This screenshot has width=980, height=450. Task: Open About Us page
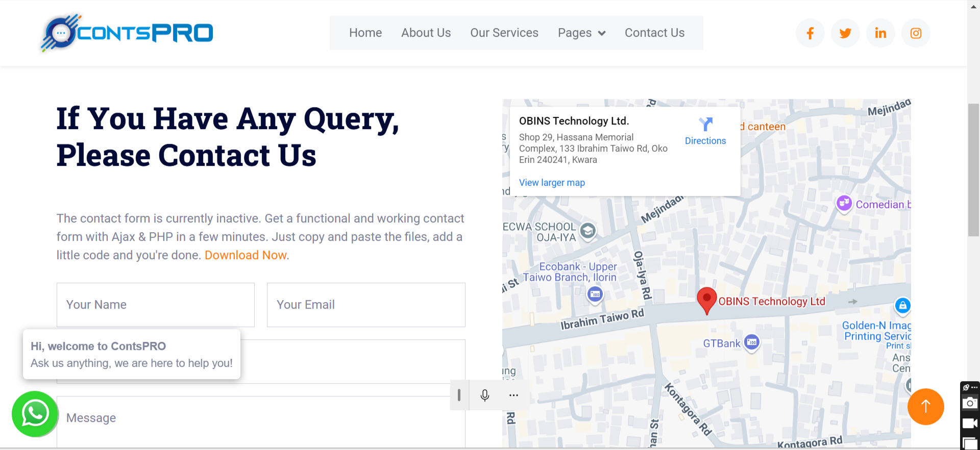pyautogui.click(x=426, y=33)
